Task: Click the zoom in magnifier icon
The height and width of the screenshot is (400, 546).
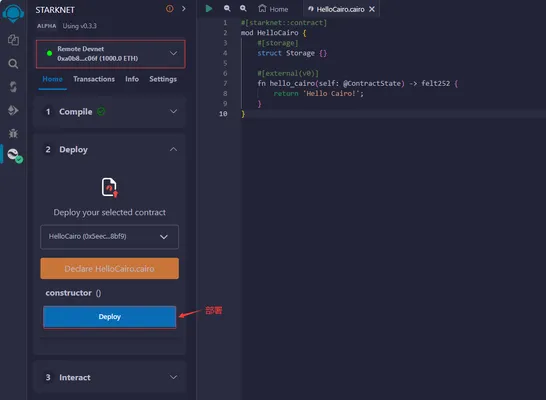Action: (x=243, y=8)
